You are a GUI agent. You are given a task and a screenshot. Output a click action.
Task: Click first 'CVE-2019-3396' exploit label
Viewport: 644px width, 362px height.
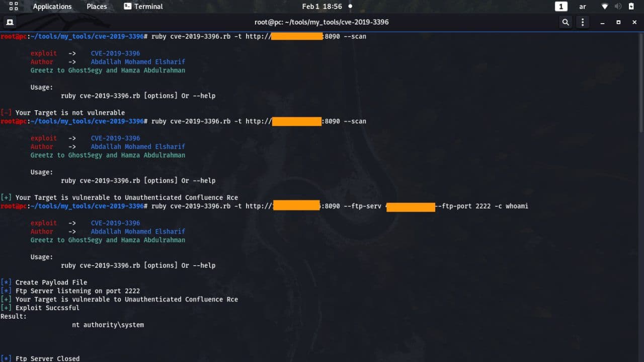pyautogui.click(x=115, y=53)
